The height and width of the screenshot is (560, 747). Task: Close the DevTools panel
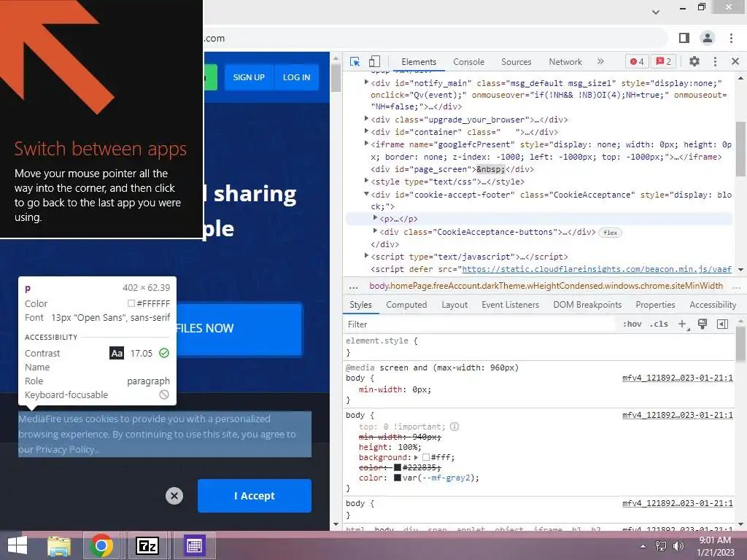(735, 61)
